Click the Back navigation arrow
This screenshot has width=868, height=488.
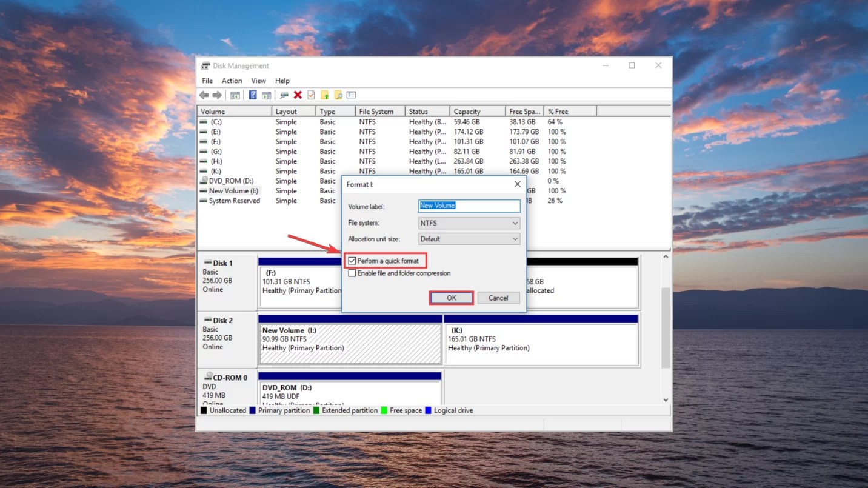coord(204,95)
